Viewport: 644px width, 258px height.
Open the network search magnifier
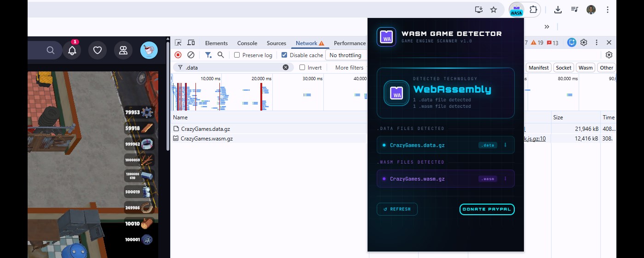221,55
